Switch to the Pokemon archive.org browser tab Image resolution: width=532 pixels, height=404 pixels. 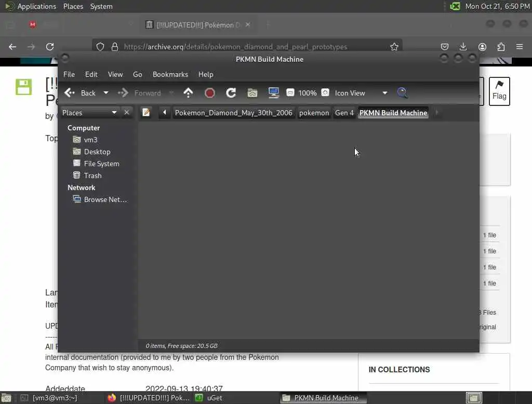(x=198, y=25)
